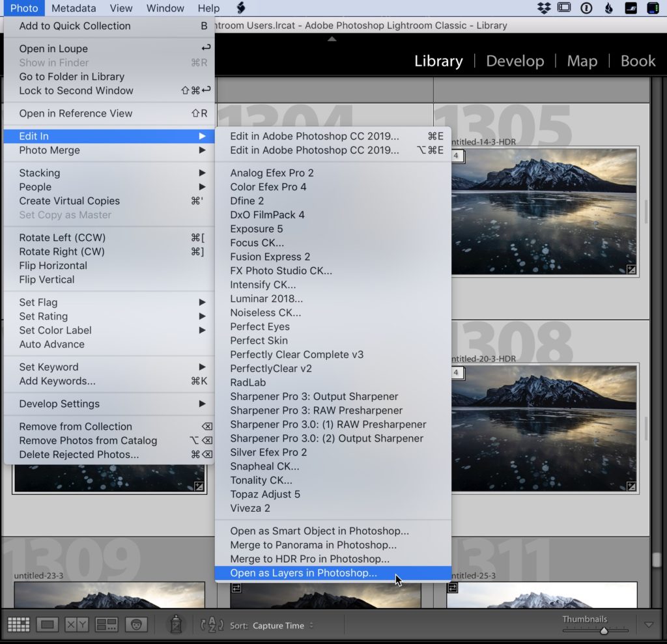Open toolbar content triangle menu at right
Viewport: 667px width, 644px height.
[649, 625]
